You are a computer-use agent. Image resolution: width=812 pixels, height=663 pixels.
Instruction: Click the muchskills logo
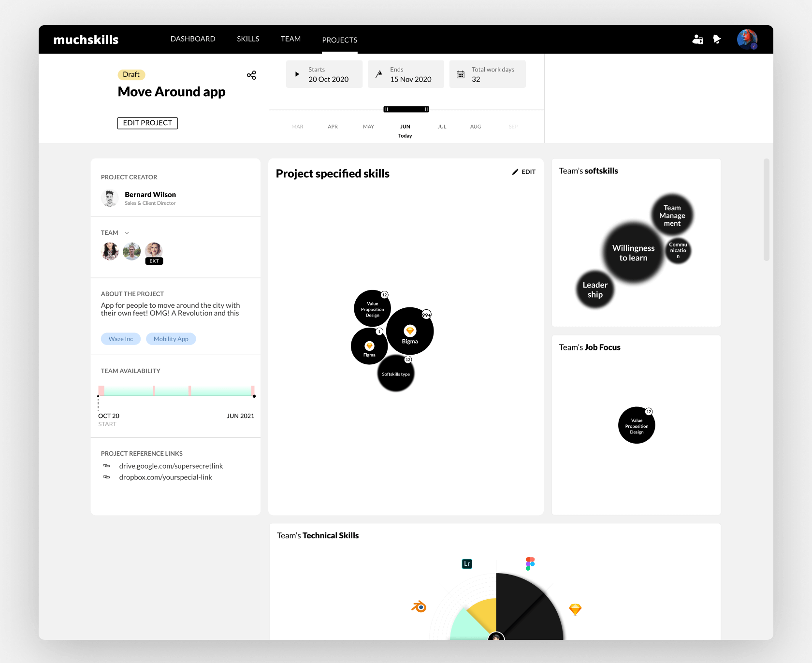(x=86, y=40)
